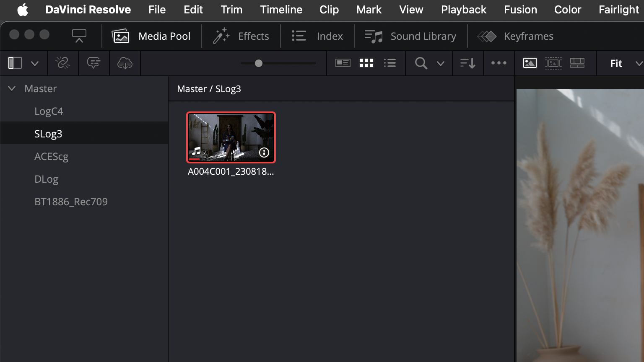Click the speech bubble transcription icon
The width and height of the screenshot is (644, 362).
93,63
